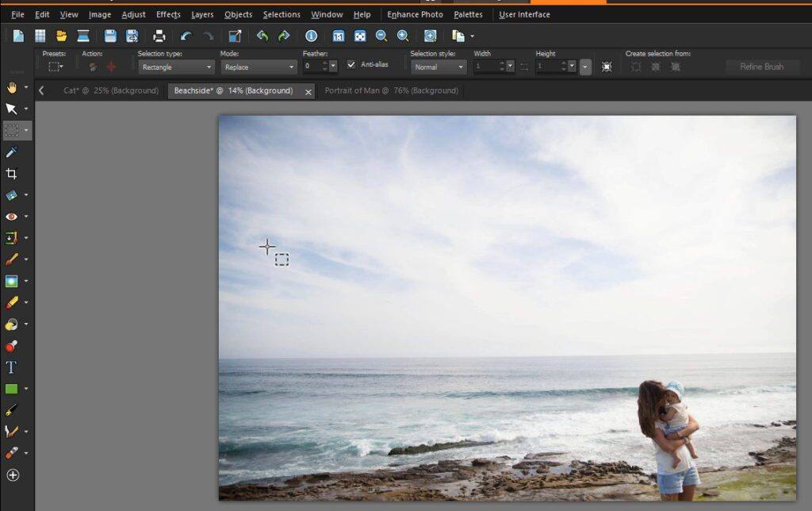Click the Save icon in the toolbar
Screen dimensions: 812x511
pos(109,36)
